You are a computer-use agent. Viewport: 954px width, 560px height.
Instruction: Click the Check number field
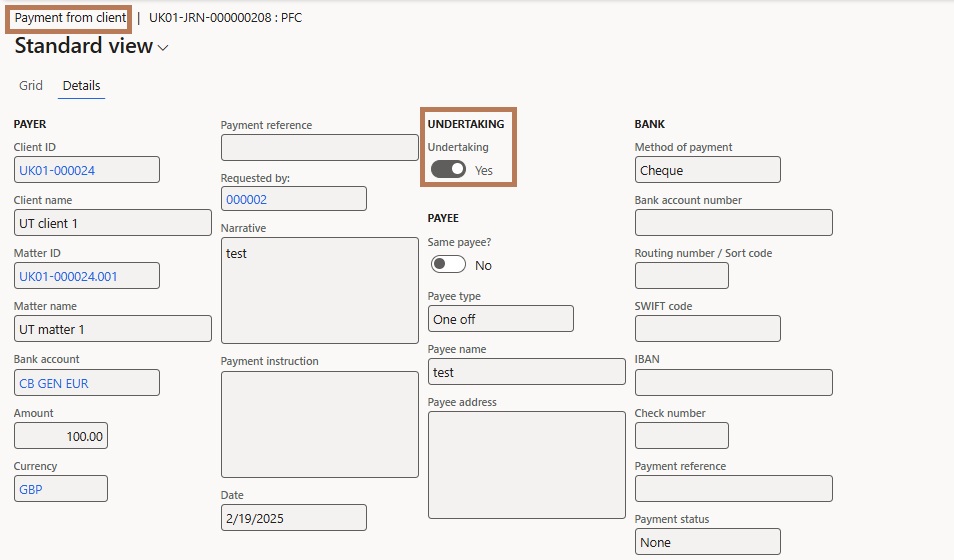681,436
